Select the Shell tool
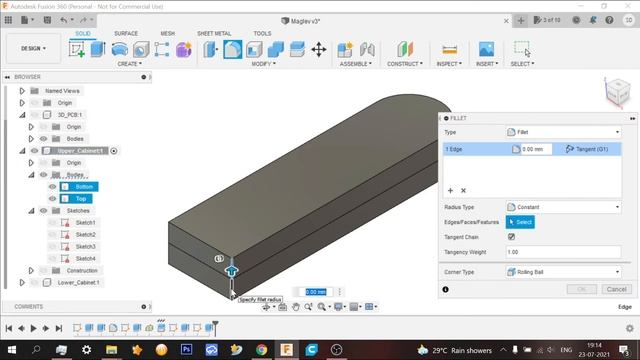This screenshot has height=360, width=640. 254,50
